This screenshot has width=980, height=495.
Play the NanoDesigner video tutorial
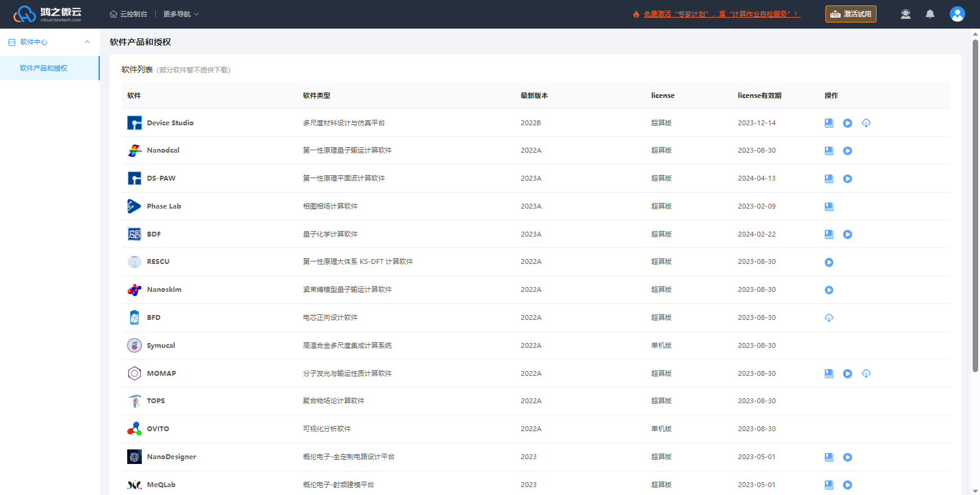pos(847,457)
